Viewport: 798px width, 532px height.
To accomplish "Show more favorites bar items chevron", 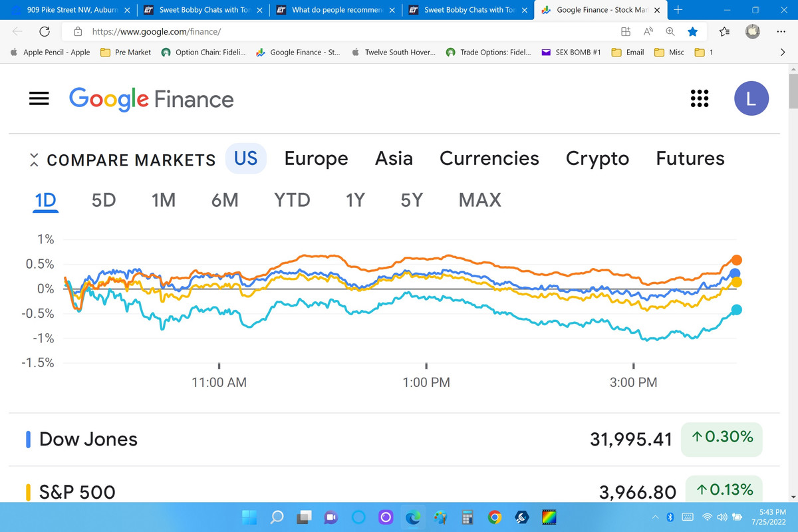I will 783,52.
